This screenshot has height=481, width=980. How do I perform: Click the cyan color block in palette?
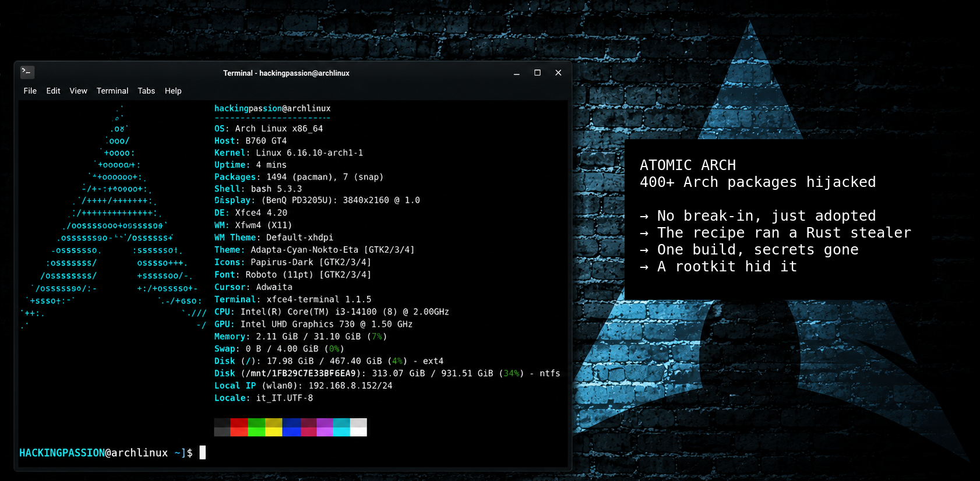341,427
